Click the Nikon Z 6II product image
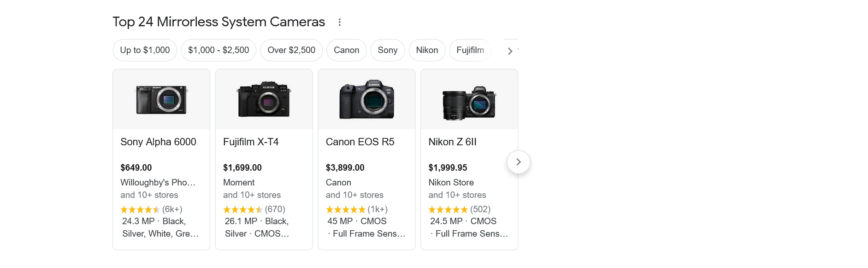This screenshot has height=268, width=868. click(x=469, y=99)
